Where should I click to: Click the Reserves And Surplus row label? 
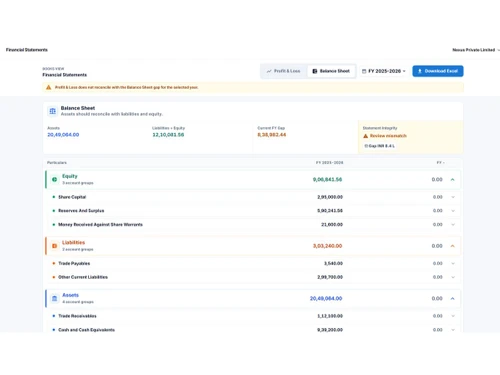pos(81,211)
